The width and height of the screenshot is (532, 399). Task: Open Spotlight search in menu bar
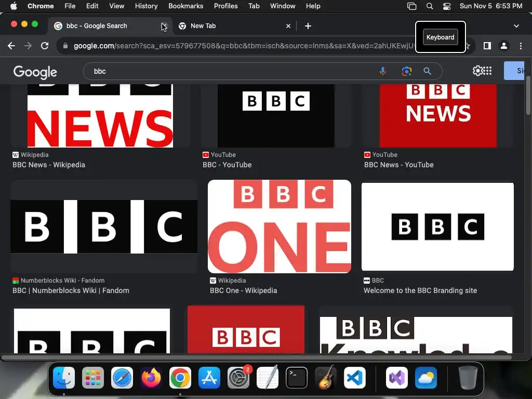(430, 6)
